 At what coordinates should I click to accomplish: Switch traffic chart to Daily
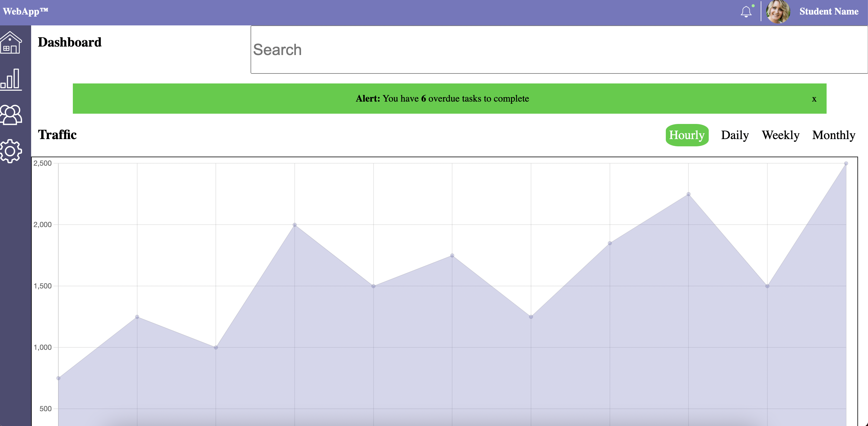click(734, 135)
